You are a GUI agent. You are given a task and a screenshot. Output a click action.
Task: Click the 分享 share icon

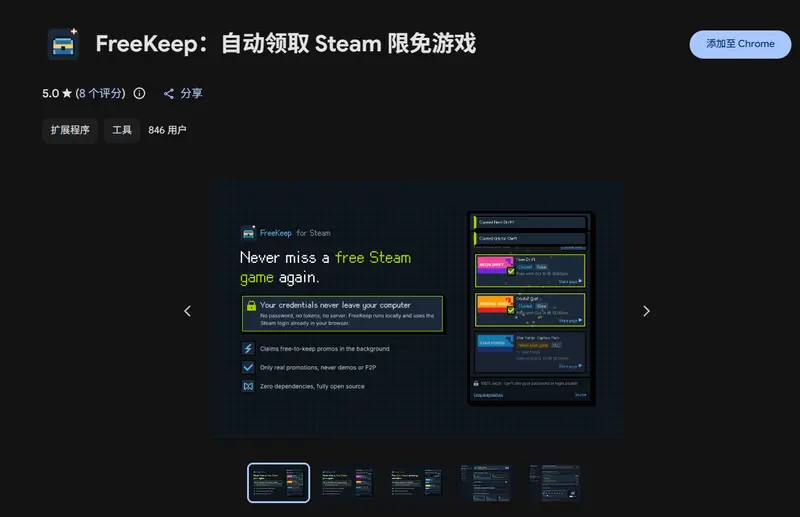click(x=169, y=93)
